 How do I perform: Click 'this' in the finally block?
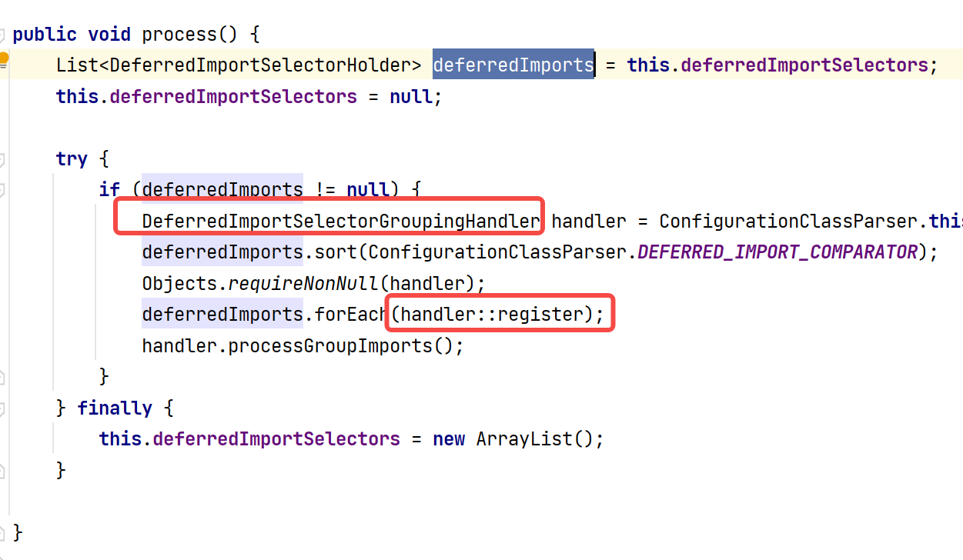pos(120,439)
